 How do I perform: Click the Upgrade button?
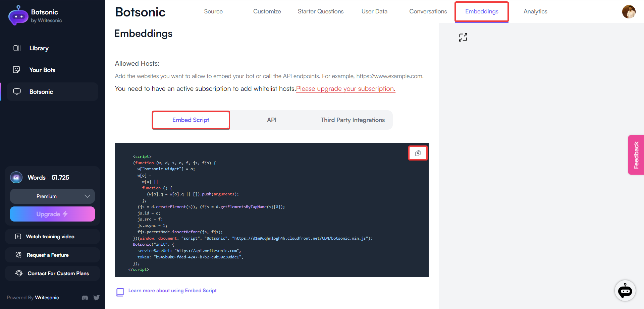(52, 214)
